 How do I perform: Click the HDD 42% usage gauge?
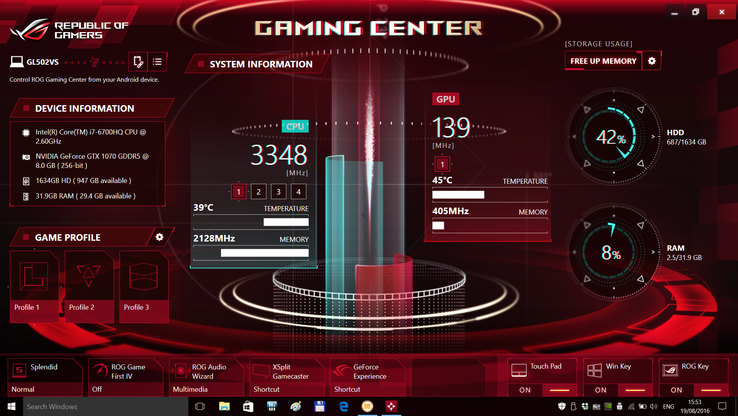(613, 136)
